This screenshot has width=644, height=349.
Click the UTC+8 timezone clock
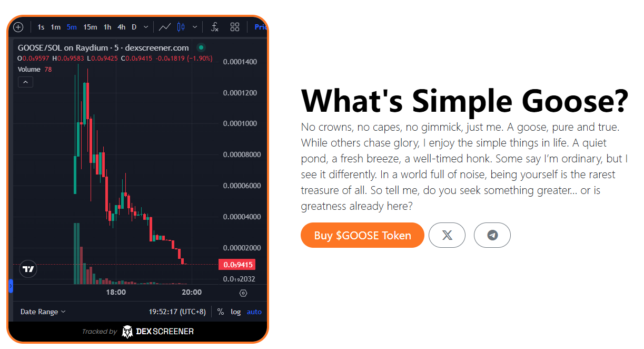click(x=177, y=312)
